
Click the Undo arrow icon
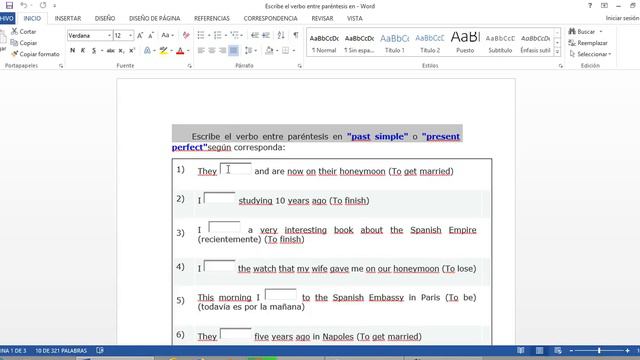click(x=24, y=5)
